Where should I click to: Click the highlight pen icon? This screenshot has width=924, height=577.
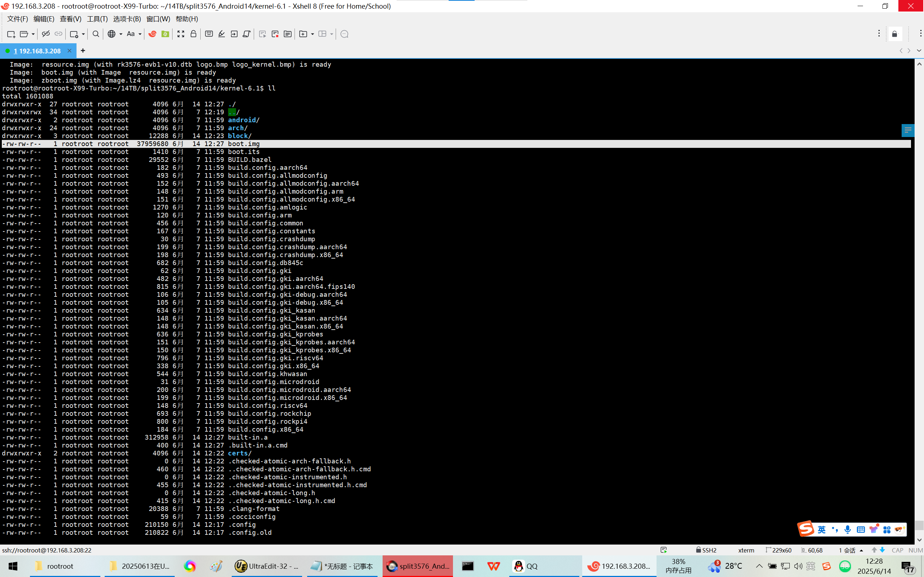pyautogui.click(x=222, y=34)
